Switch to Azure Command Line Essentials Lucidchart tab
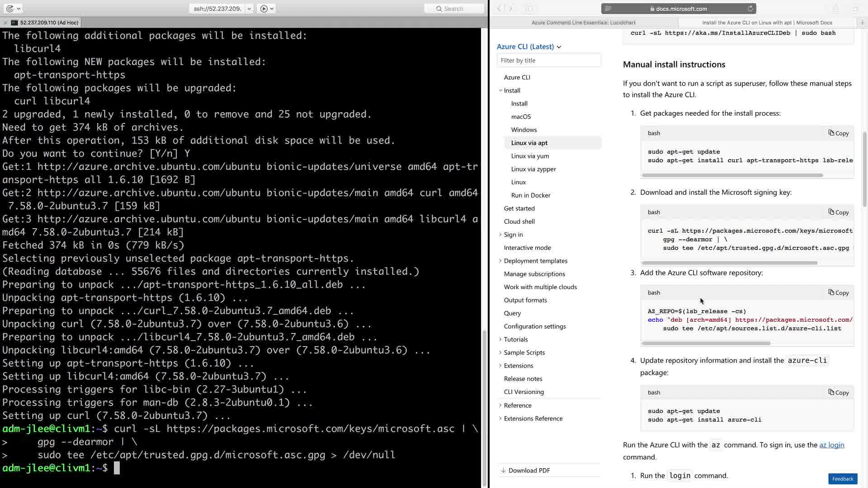 click(x=583, y=23)
